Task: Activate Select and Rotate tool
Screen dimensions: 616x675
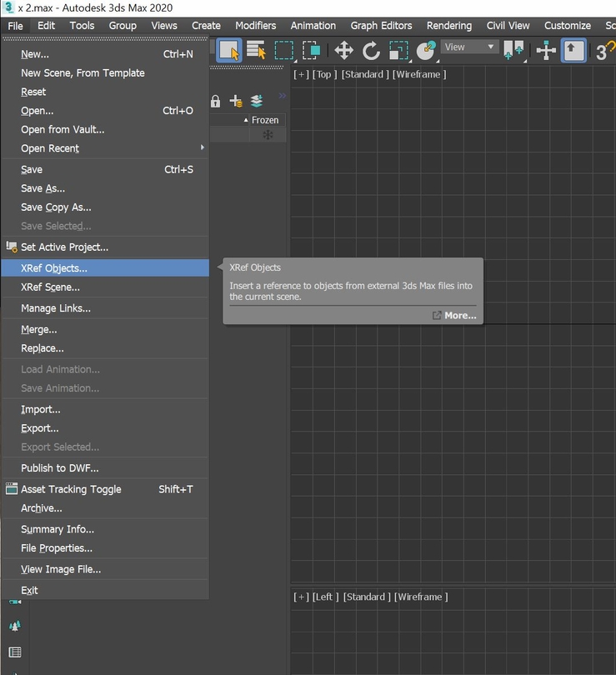Action: click(x=371, y=50)
